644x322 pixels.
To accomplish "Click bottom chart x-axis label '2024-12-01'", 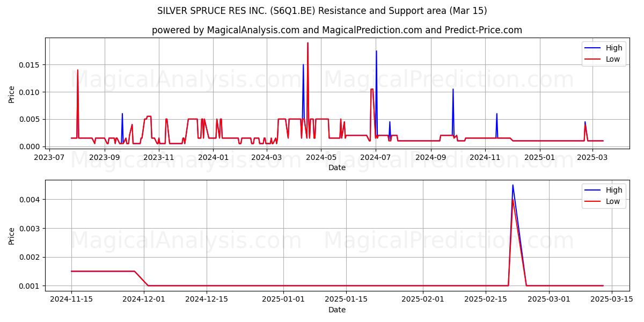I will 143,299.
